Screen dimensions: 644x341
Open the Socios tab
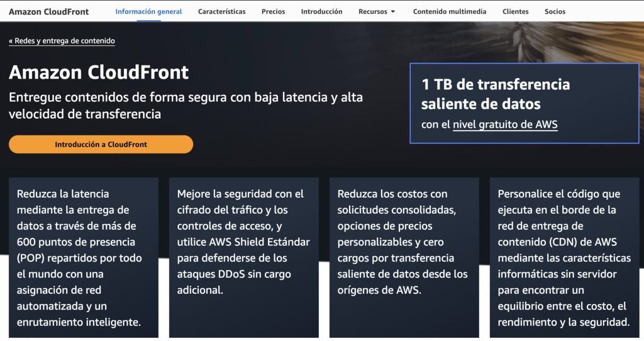[555, 11]
